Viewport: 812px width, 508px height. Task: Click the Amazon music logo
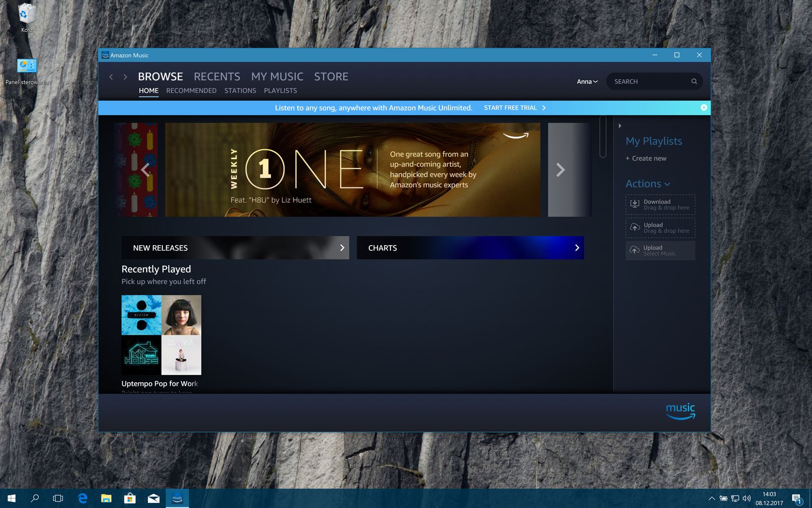(680, 411)
